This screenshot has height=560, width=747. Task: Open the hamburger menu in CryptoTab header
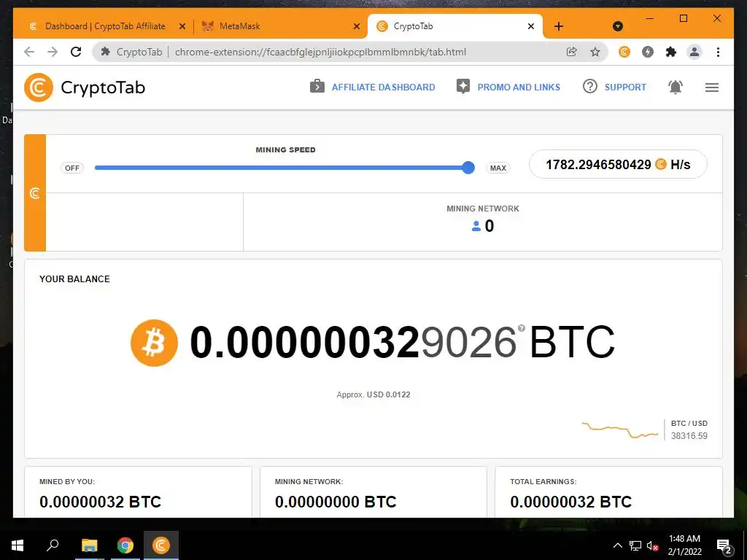click(712, 87)
